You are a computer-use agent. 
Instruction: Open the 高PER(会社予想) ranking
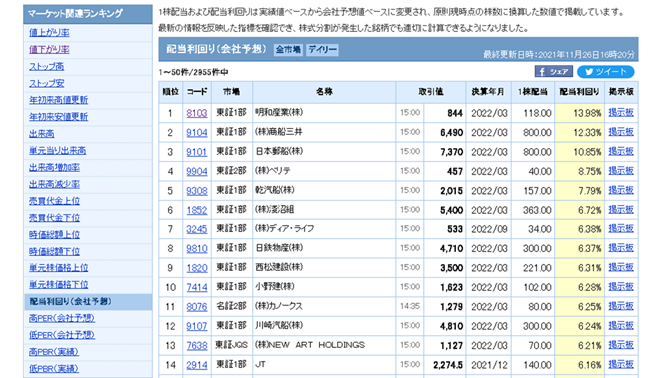[x=62, y=318]
